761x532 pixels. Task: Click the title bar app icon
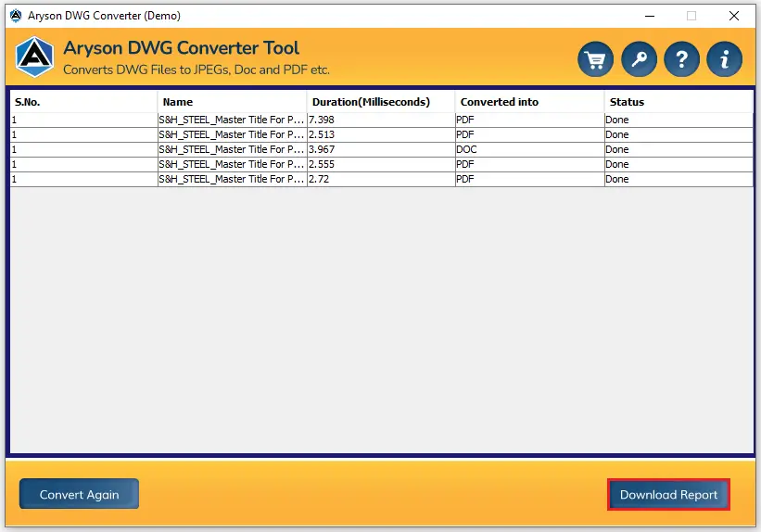click(16, 16)
